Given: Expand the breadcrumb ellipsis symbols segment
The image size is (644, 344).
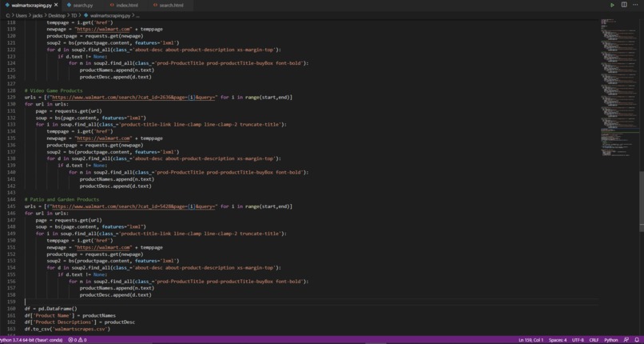Looking at the screenshot, I should coord(137,16).
